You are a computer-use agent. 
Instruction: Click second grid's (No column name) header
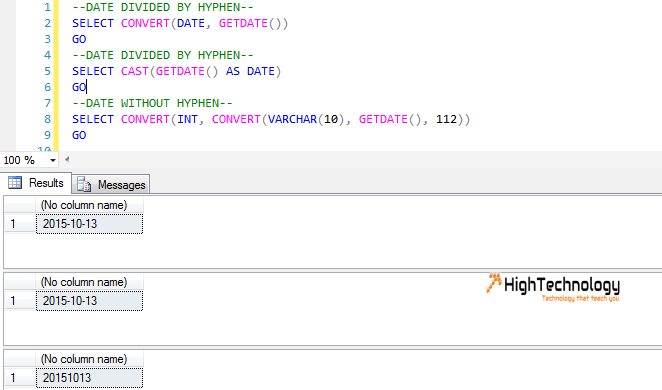[x=90, y=282]
